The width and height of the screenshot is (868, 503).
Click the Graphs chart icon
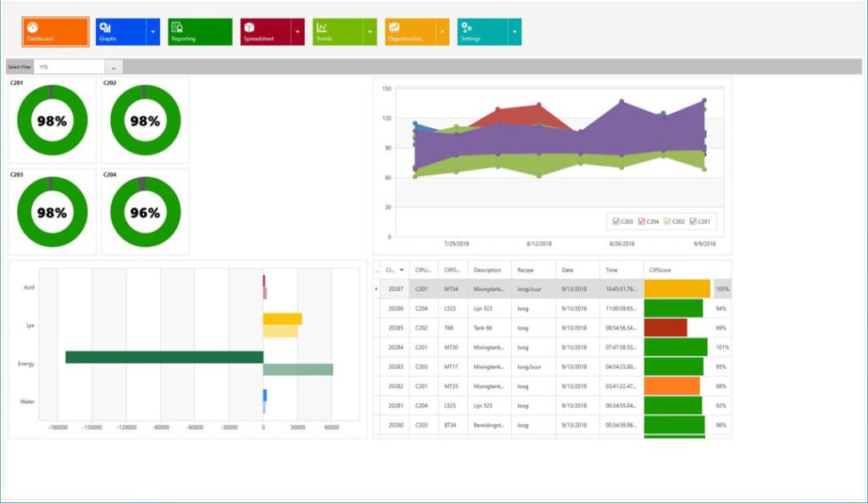[x=105, y=27]
